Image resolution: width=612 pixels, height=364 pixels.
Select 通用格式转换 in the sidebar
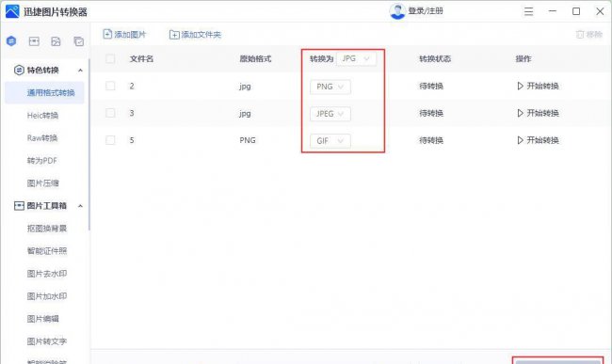[x=44, y=93]
